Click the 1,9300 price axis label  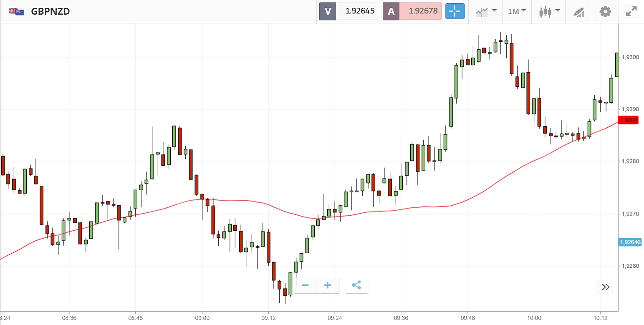click(630, 57)
